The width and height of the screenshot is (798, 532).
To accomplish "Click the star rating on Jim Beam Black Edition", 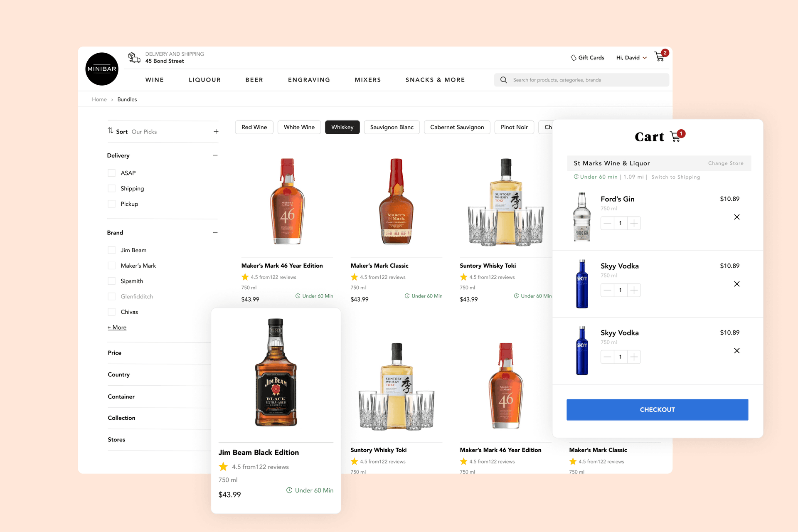I will [223, 466].
